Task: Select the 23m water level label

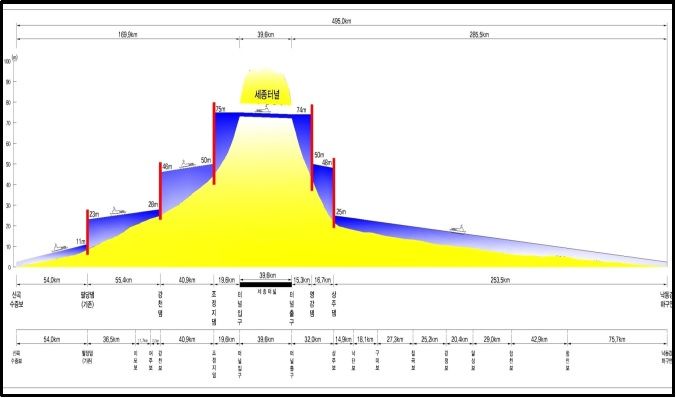Action: [x=94, y=214]
